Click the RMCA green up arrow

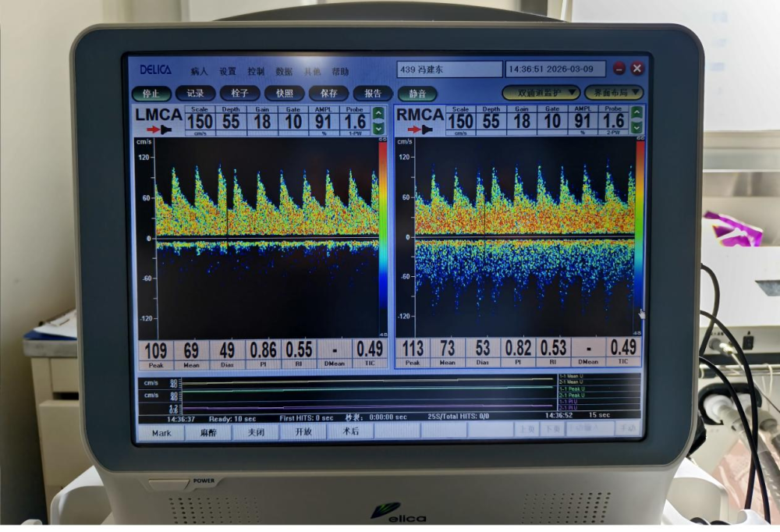[636, 113]
